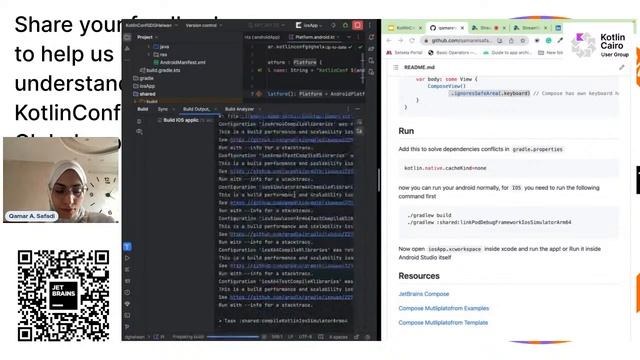This screenshot has width=640, height=360.
Task: Click the speaker webcam thumbnail
Action: 61,180
